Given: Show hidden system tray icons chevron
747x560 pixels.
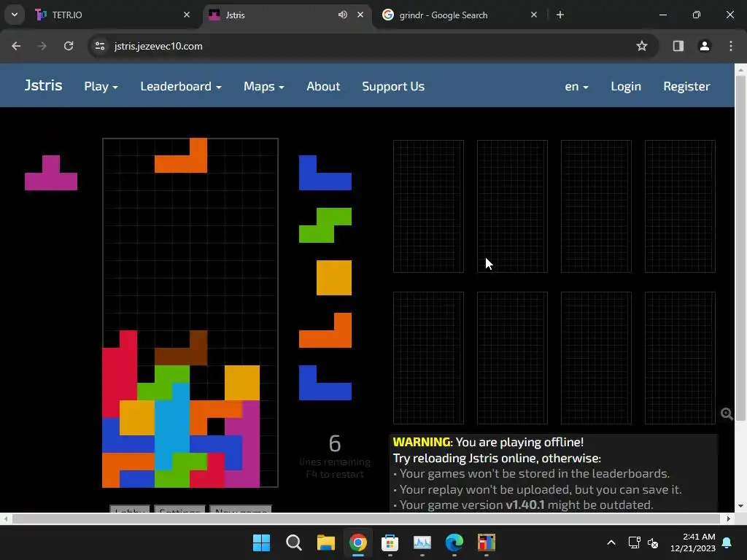Looking at the screenshot, I should click(x=611, y=542).
